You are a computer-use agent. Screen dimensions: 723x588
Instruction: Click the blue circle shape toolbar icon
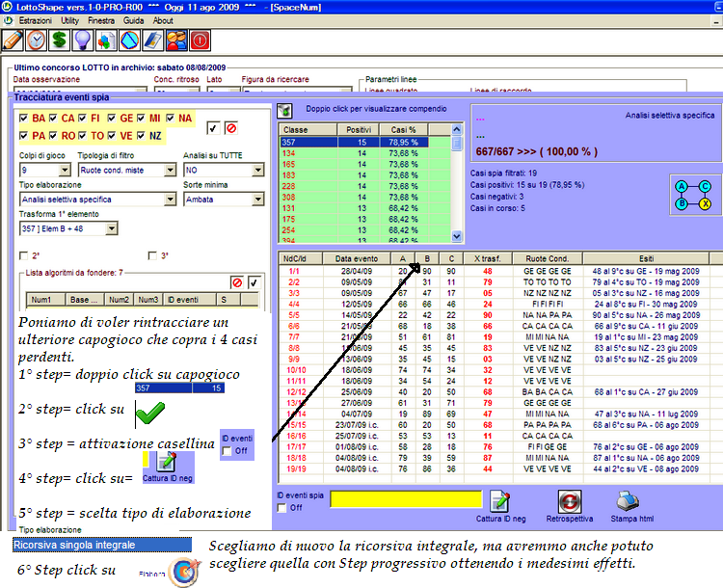[129, 40]
